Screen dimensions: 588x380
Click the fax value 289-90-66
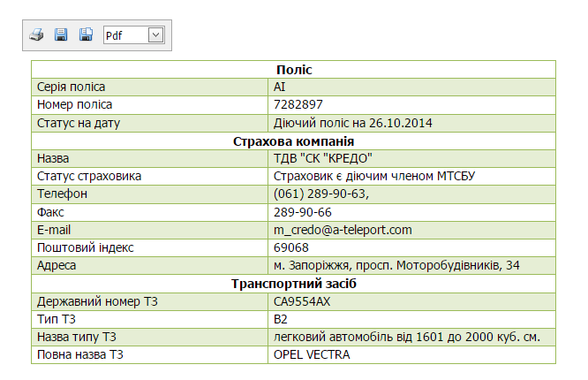303,212
